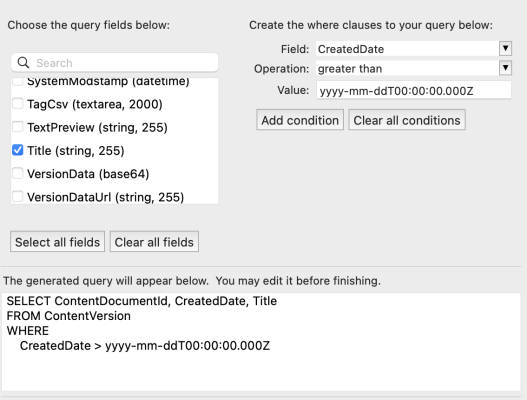The image size is (527, 400).
Task: Click the Add condition button
Action: coord(300,120)
